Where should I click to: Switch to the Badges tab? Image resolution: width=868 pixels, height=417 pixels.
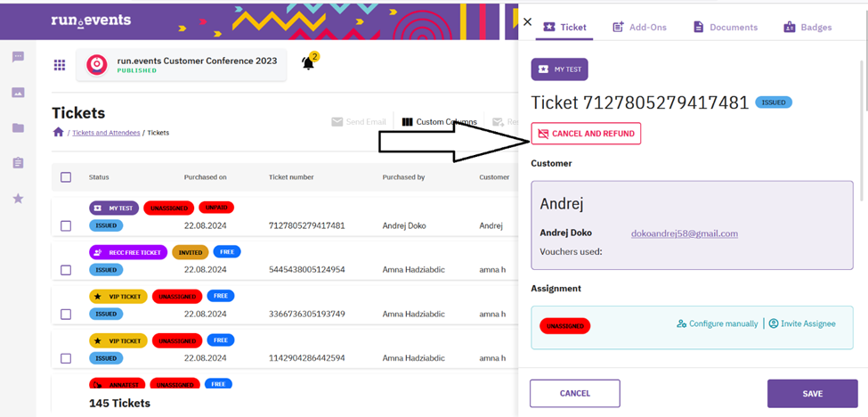click(807, 27)
